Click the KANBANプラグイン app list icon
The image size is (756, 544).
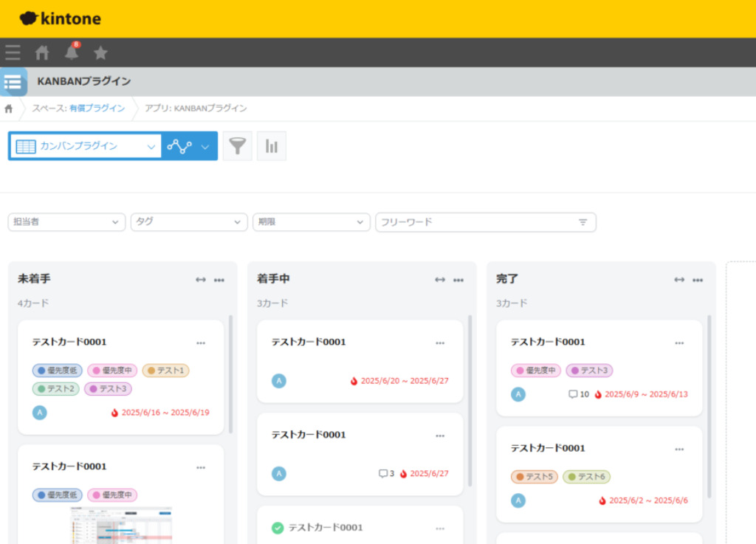click(x=13, y=82)
